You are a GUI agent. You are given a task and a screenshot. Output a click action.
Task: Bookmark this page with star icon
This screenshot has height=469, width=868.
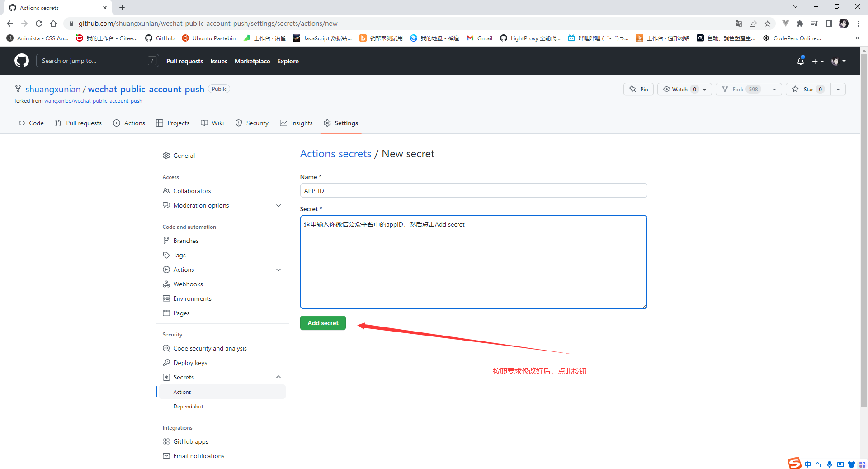coord(767,24)
